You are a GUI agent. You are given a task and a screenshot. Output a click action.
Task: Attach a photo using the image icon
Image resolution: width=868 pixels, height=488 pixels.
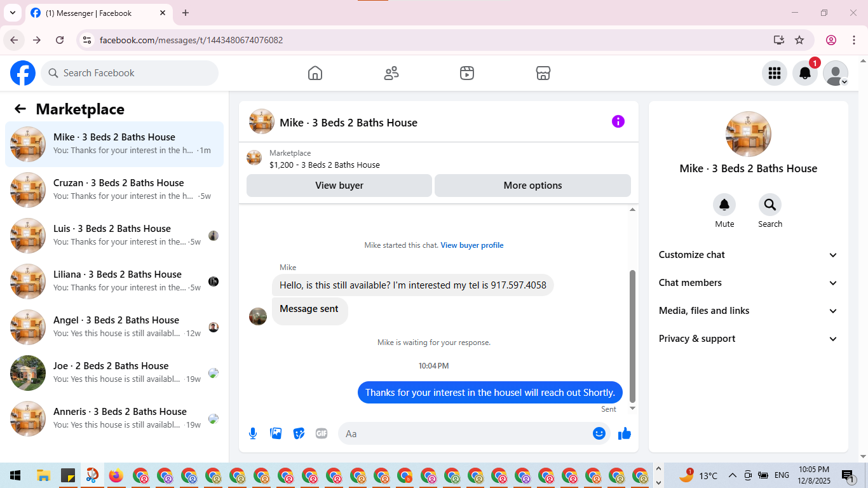click(x=276, y=433)
